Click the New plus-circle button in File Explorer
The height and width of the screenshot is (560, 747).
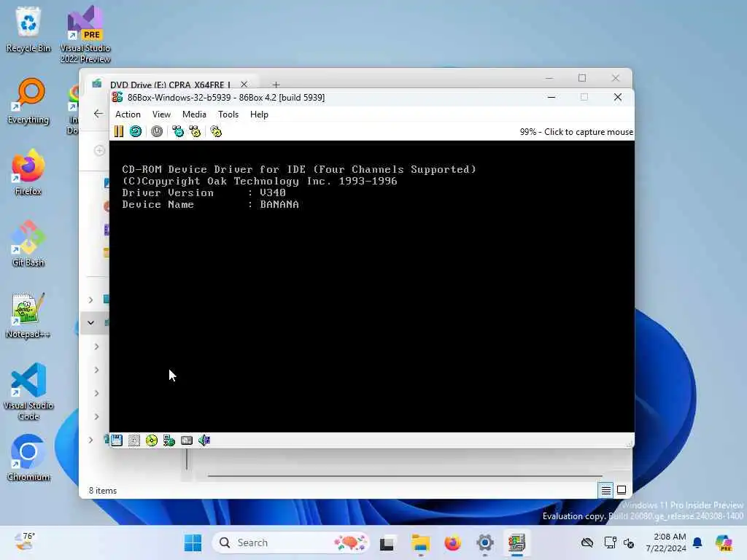[99, 150]
